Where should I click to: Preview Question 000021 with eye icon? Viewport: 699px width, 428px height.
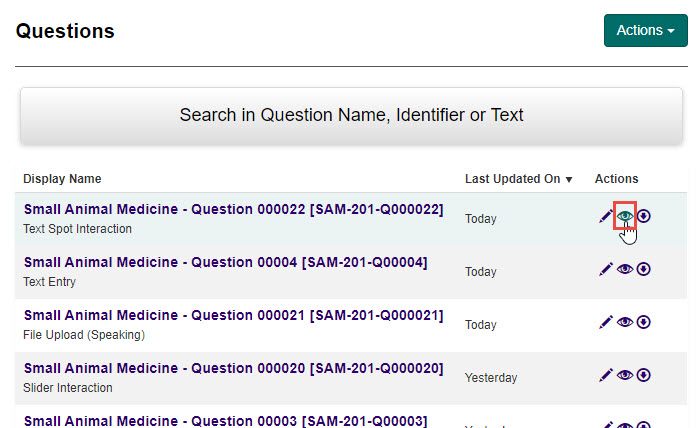point(625,322)
